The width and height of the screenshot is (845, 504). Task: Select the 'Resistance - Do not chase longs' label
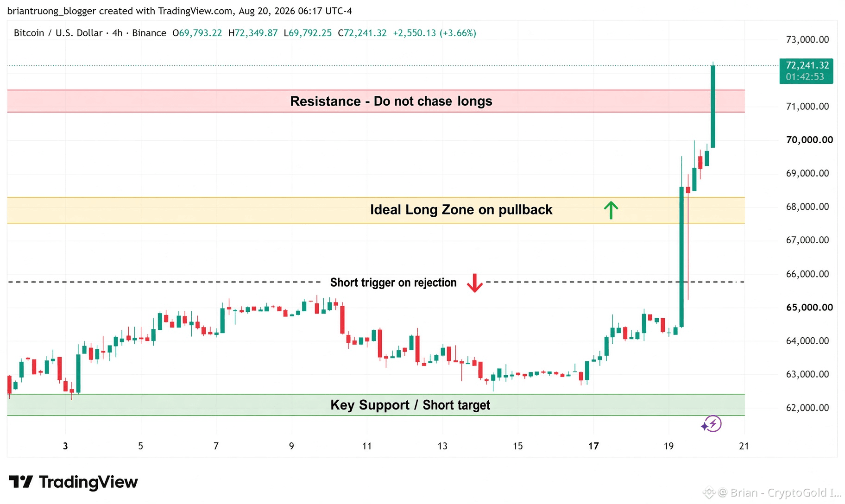click(x=391, y=101)
